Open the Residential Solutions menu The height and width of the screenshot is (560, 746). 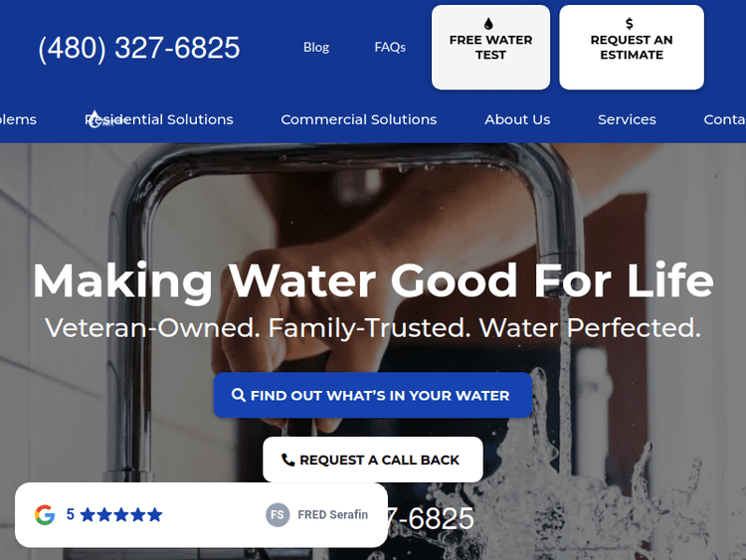[159, 119]
